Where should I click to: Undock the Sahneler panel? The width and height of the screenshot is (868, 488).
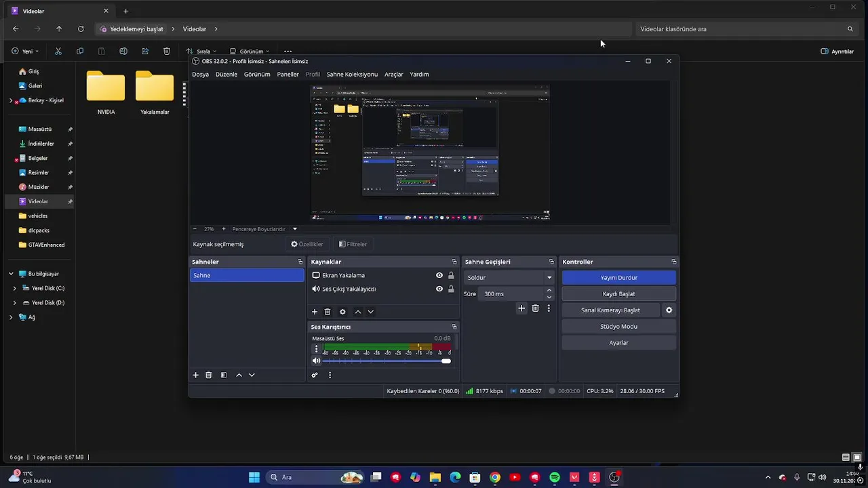tap(300, 262)
